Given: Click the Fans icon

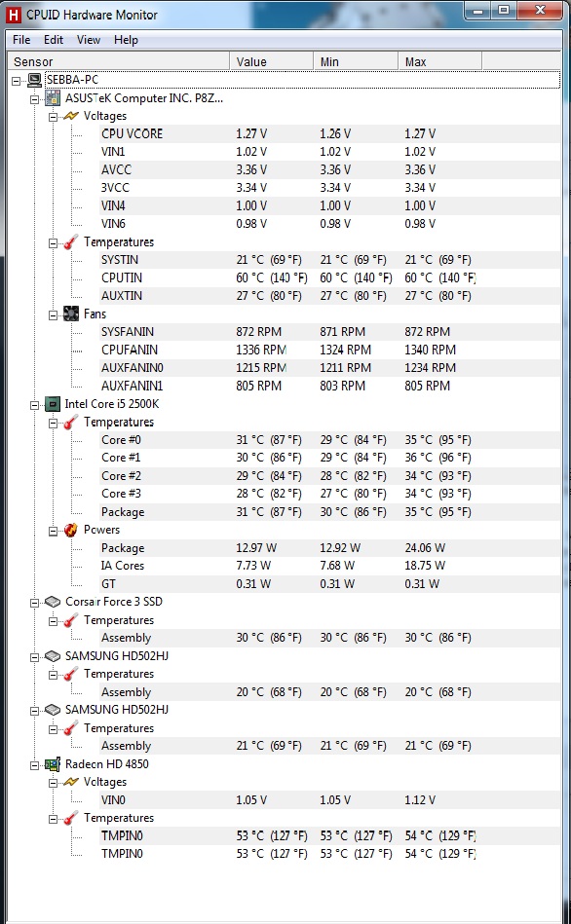Looking at the screenshot, I should [71, 314].
